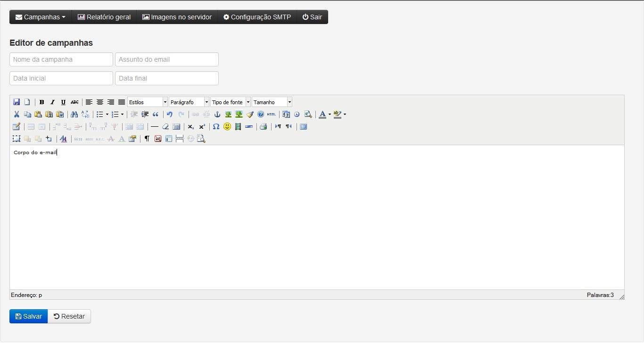Insert a special character with the Omega icon
This screenshot has height=362, width=644.
(x=216, y=126)
